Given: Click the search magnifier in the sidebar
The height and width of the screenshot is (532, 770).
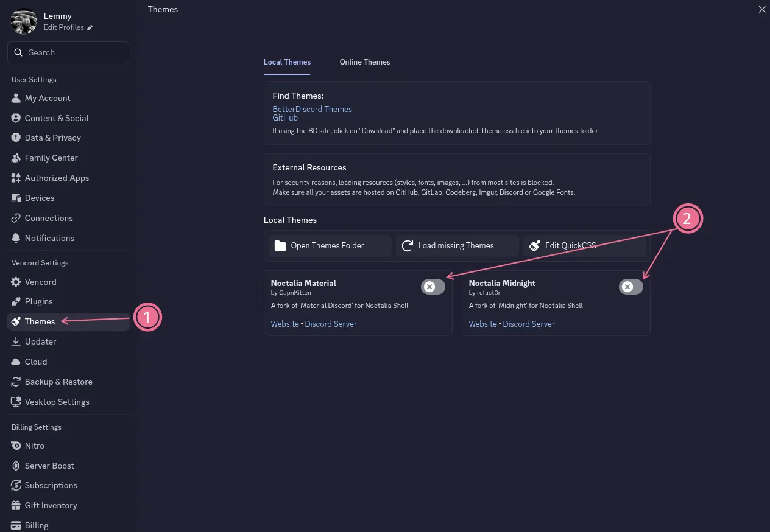Looking at the screenshot, I should pos(18,52).
